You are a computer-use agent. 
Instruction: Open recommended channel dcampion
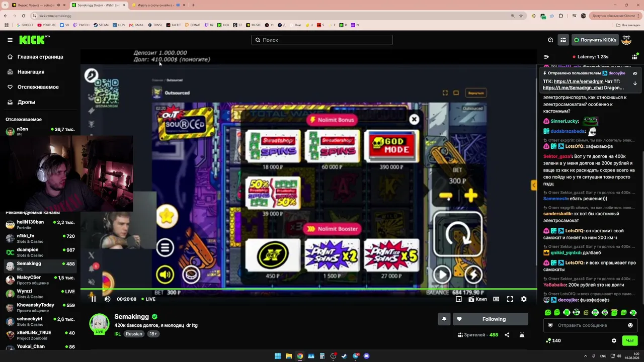coord(40,252)
